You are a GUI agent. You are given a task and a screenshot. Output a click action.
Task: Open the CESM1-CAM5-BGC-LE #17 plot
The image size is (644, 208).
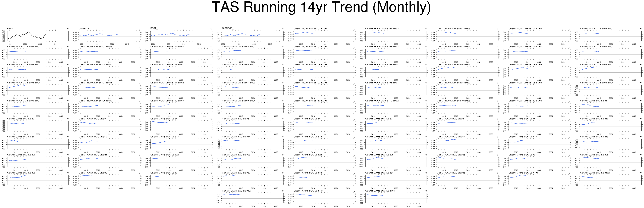[x=468, y=144]
